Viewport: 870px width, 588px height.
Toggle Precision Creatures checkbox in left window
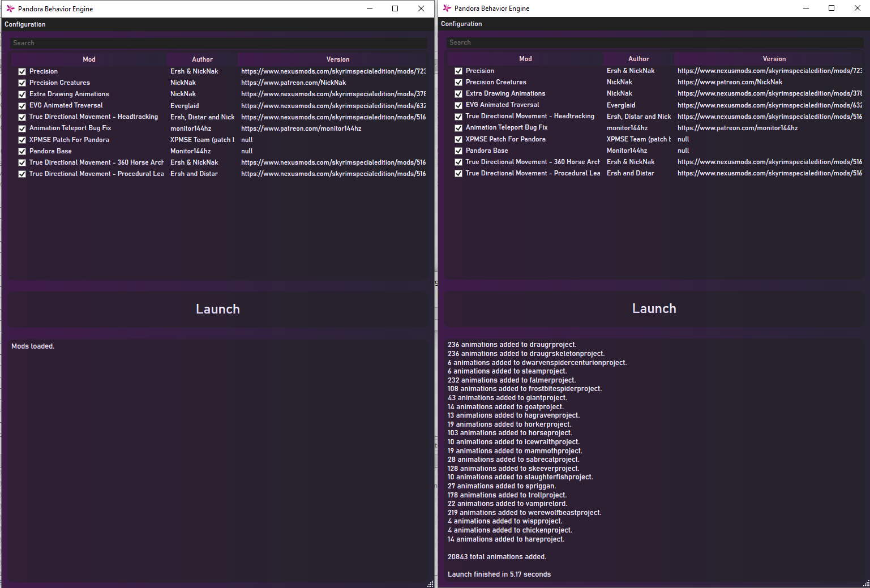pos(22,83)
